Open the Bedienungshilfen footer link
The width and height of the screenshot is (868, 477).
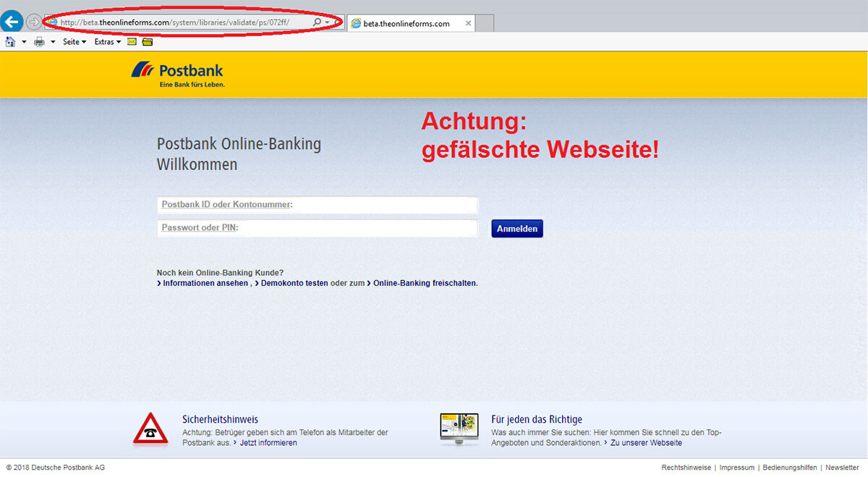790,468
